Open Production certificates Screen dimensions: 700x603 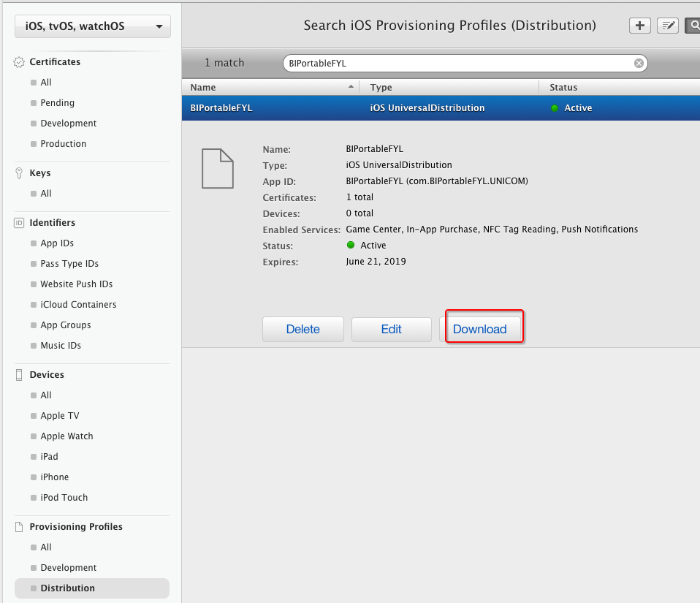point(63,144)
